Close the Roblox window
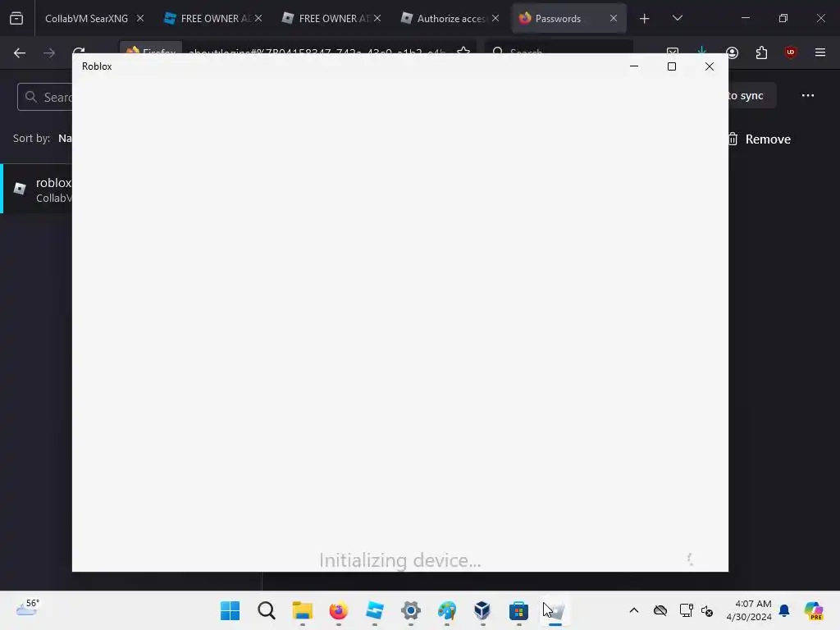840x630 pixels. pos(710,66)
